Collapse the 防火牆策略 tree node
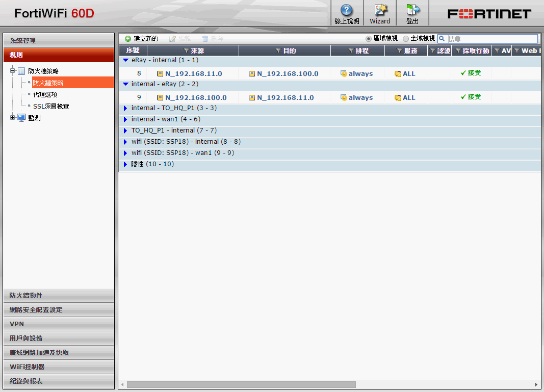 point(12,71)
